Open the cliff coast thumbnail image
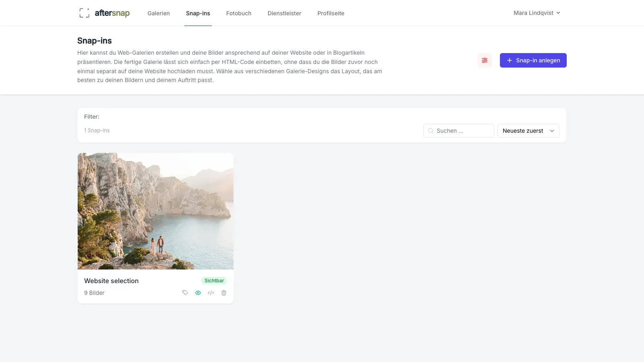644x362 pixels. pyautogui.click(x=155, y=211)
